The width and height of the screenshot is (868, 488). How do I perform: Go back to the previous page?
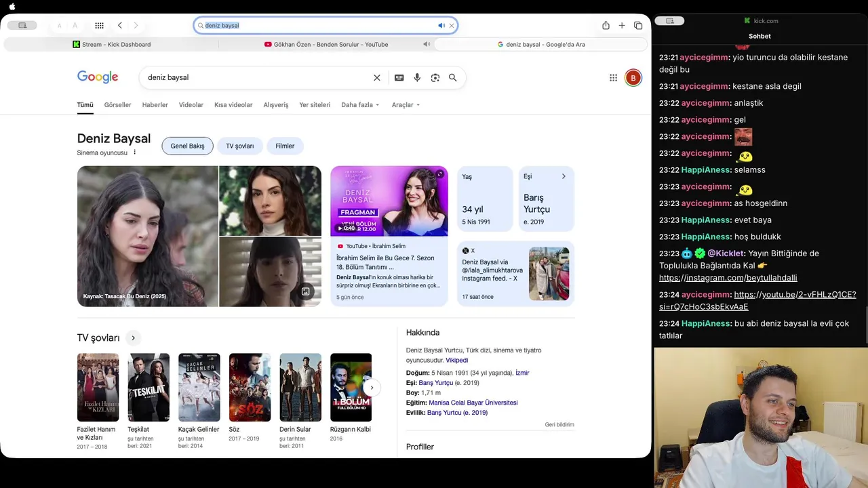[x=120, y=25]
